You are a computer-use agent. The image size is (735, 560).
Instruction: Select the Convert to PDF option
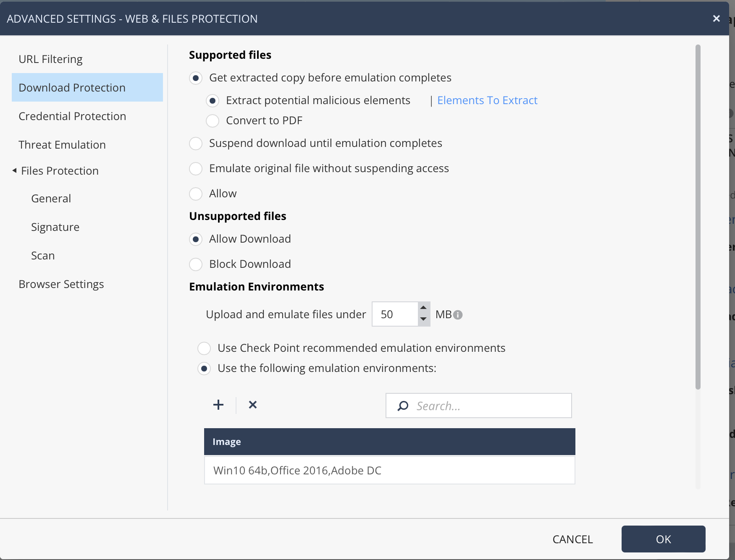pos(213,121)
